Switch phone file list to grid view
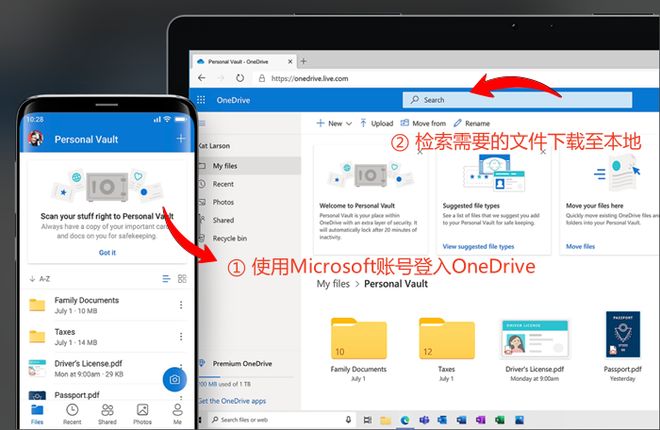Screen dimensions: 660x430 (182, 279)
